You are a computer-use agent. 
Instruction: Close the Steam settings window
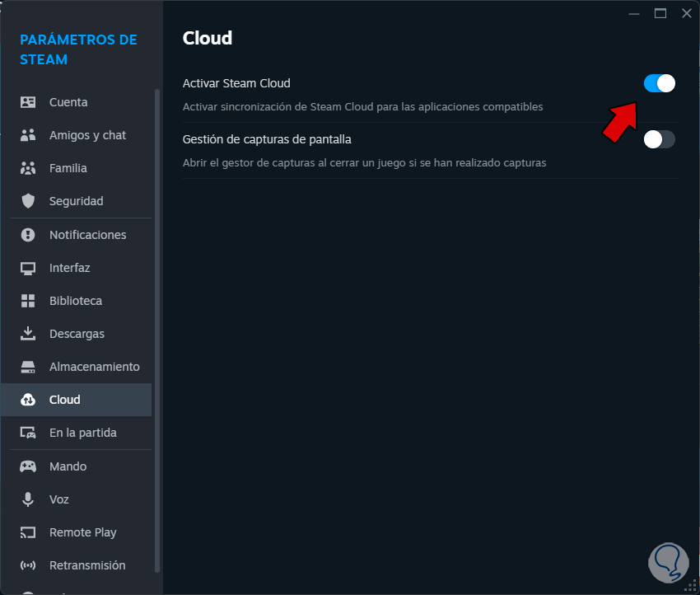click(x=686, y=13)
